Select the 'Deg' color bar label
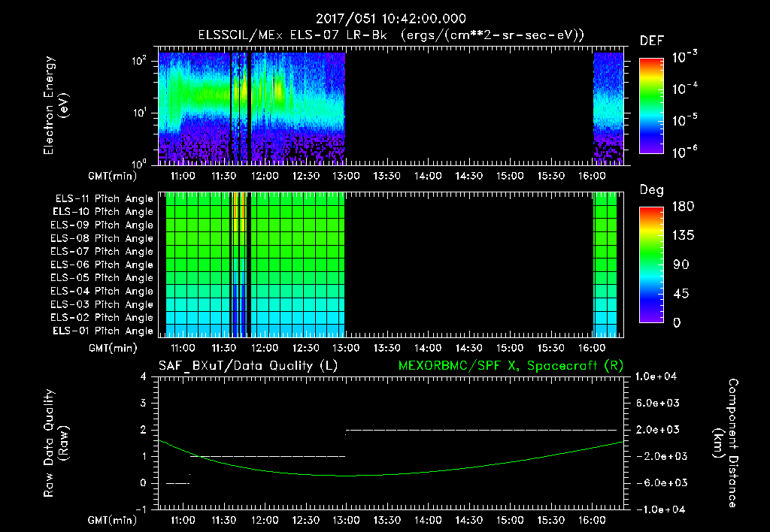This screenshot has width=770, height=532. click(x=652, y=190)
